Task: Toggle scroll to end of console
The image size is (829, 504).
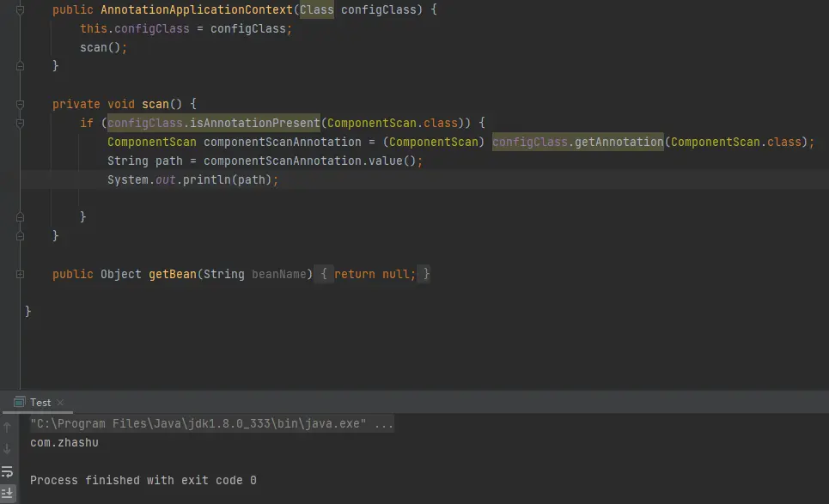Action: (x=8, y=493)
